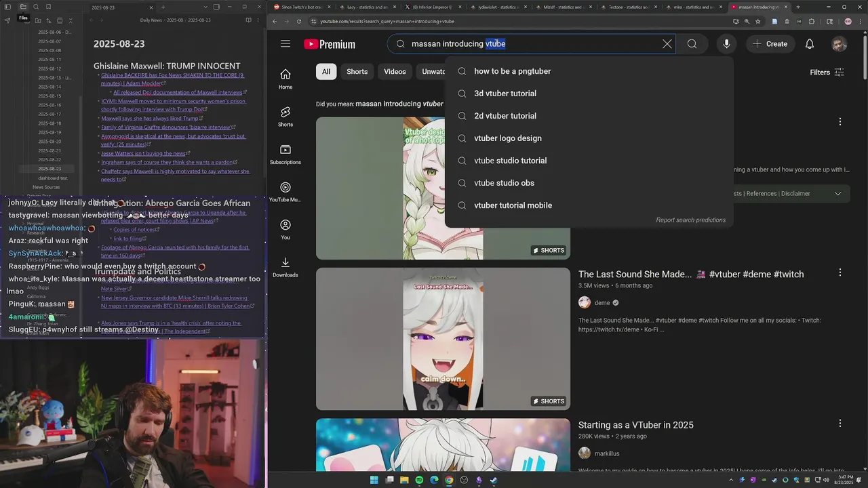Open Home in YouTube sidebar
This screenshot has width=868, height=488.
[285, 79]
